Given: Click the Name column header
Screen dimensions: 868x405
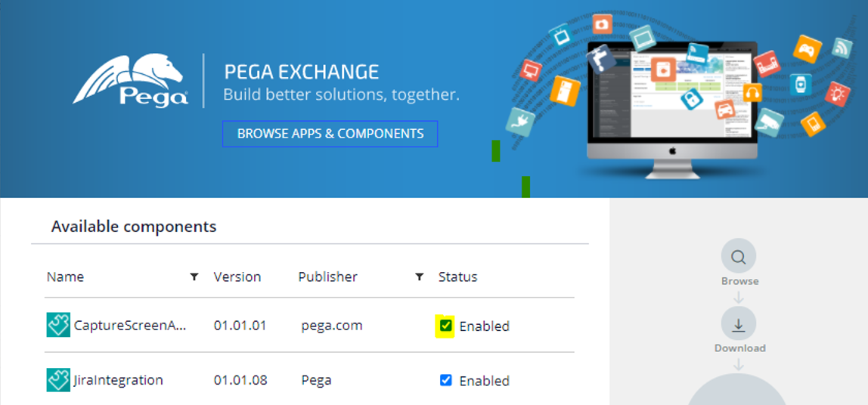Looking at the screenshot, I should 65,277.
